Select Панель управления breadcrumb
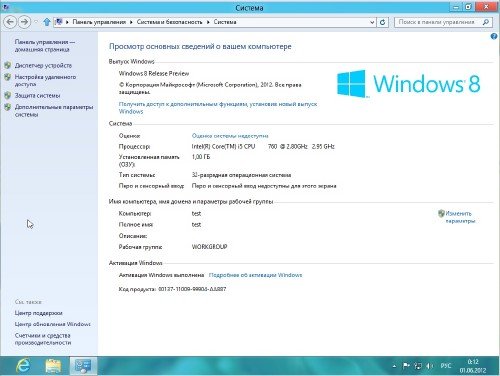The height and width of the screenshot is (376, 500). coord(99,22)
